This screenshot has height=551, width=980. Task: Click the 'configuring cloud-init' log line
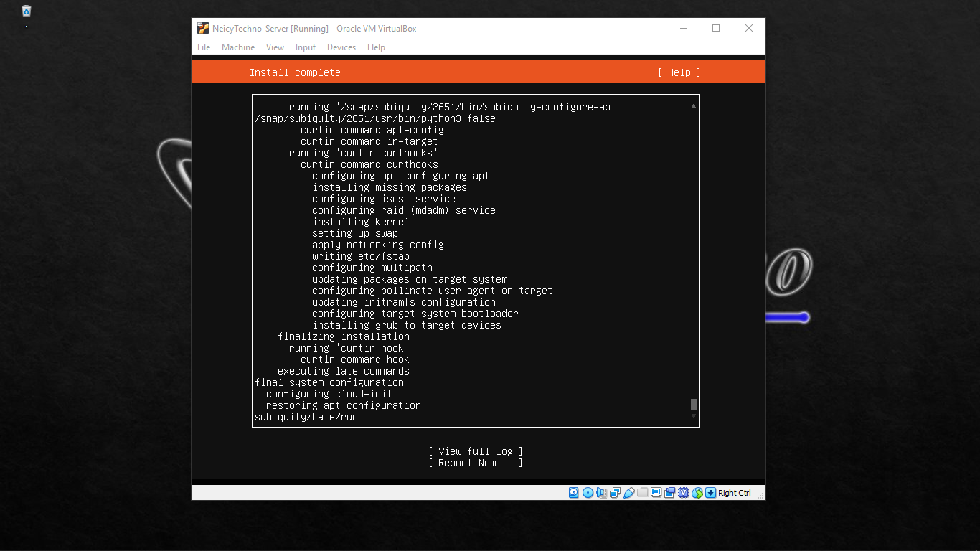[329, 394]
